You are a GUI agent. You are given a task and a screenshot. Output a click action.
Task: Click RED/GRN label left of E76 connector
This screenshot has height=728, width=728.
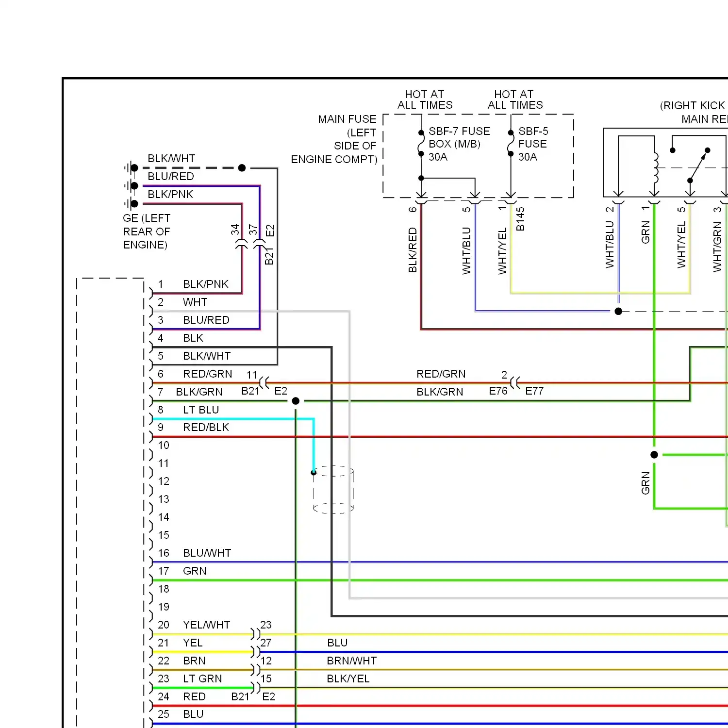[441, 374]
